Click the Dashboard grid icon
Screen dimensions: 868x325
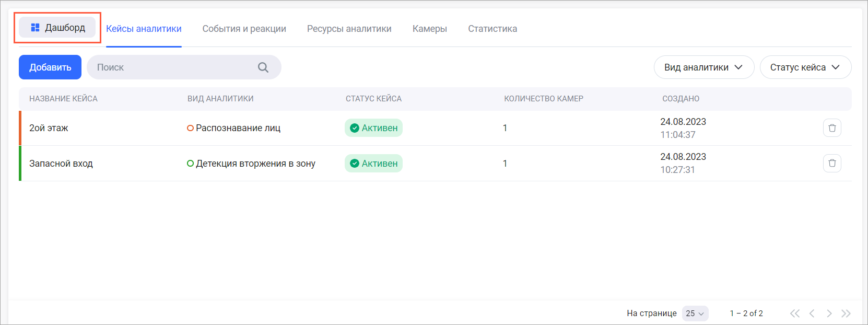click(35, 28)
